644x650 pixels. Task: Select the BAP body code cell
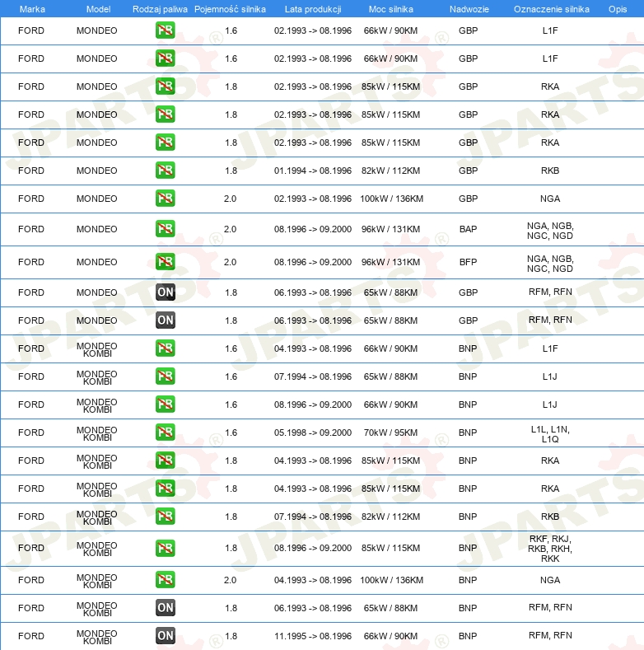pyautogui.click(x=468, y=229)
